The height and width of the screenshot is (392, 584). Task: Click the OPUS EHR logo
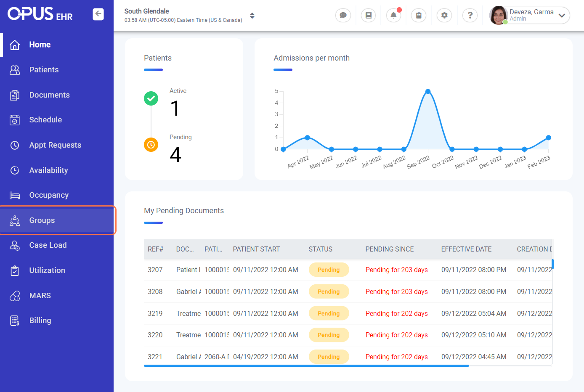click(40, 14)
